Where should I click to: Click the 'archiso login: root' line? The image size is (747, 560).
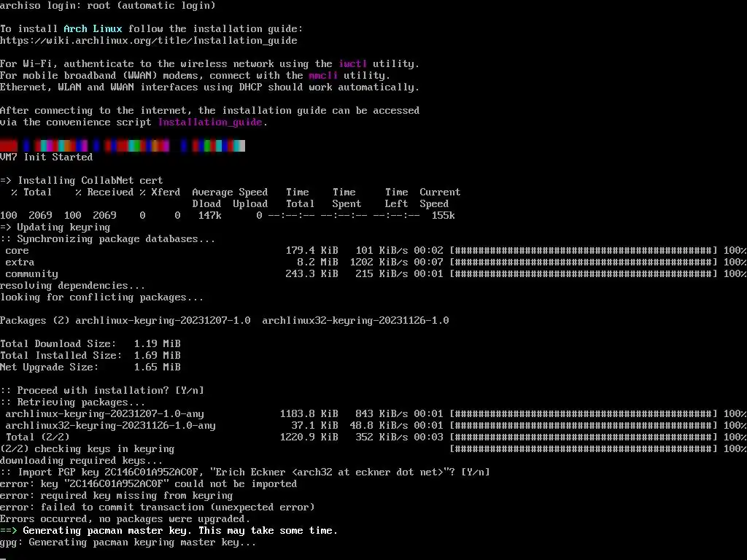tap(108, 5)
